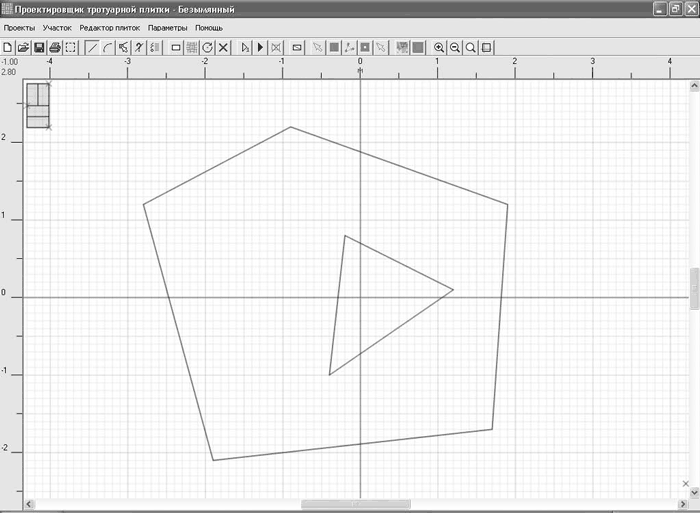
Task: Open the Помощь menu
Action: pos(209,28)
